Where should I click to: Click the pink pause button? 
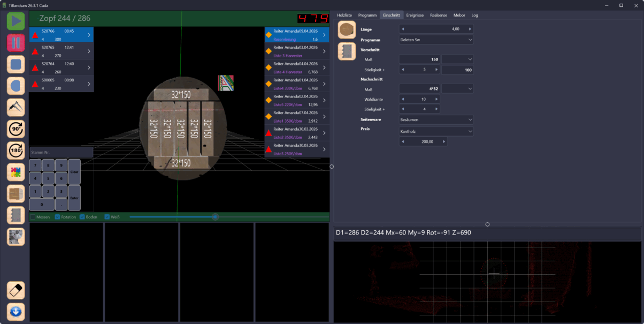pyautogui.click(x=16, y=42)
